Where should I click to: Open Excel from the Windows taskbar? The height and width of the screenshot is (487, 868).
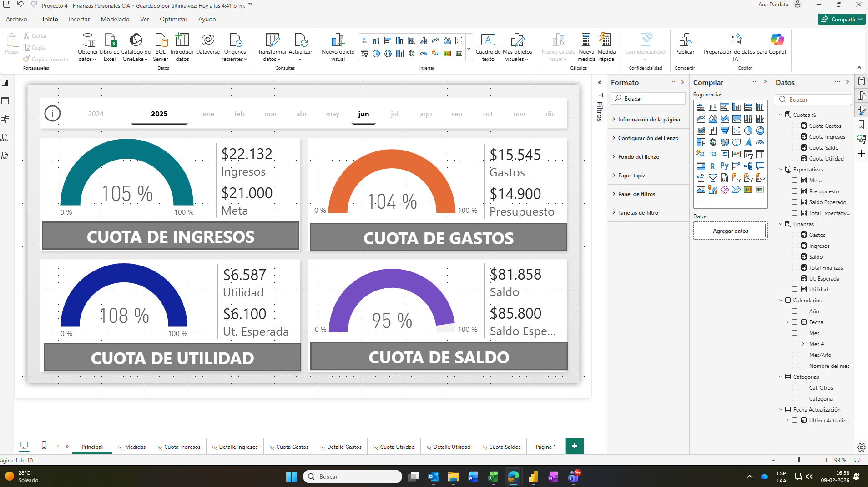point(493,477)
